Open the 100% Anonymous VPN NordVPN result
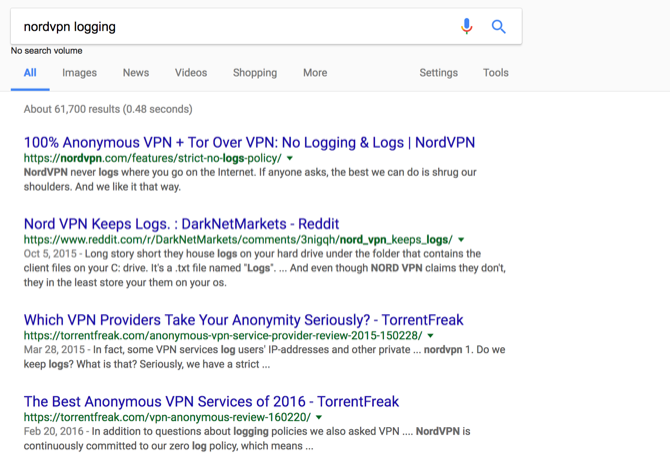This screenshot has height=457, width=670. (249, 142)
